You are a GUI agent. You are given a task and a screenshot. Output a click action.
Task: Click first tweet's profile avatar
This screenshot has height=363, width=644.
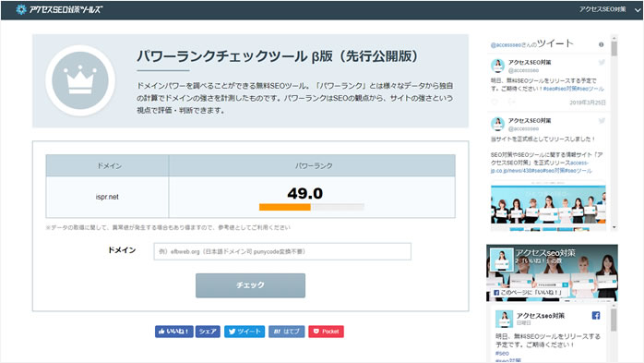pyautogui.click(x=497, y=66)
